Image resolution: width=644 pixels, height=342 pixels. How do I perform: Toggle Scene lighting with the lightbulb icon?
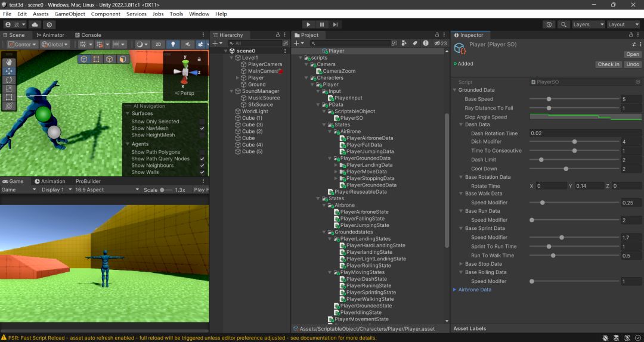[173, 44]
